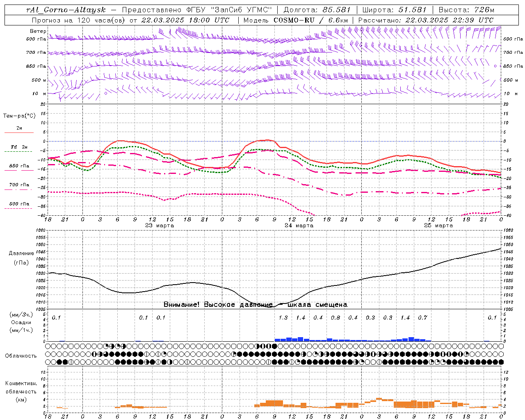Click the 850 гПа temperature legend entry
This screenshot has width=525, height=420.
pos(19,166)
